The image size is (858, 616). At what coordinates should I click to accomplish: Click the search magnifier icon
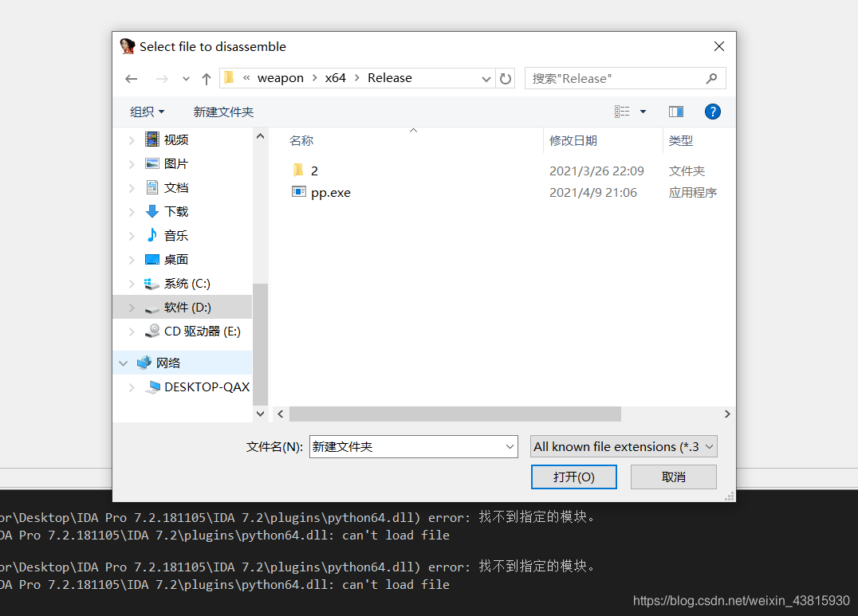pos(711,78)
